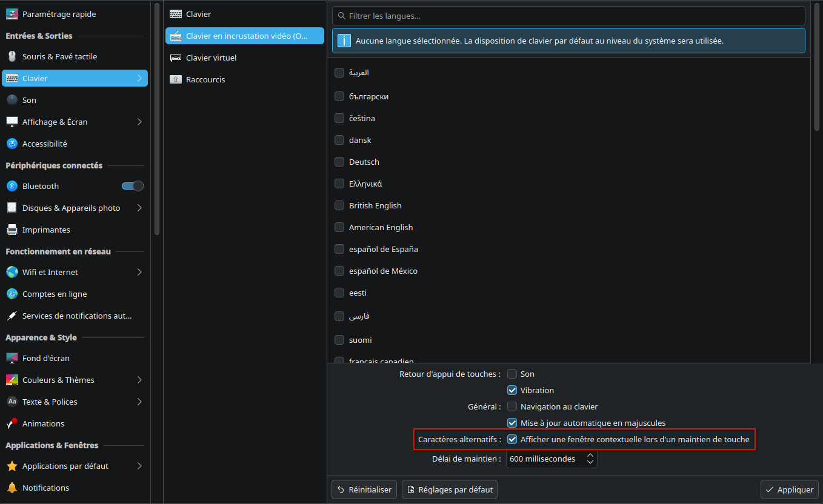Click the Raccourcis icon in submenu

176,79
